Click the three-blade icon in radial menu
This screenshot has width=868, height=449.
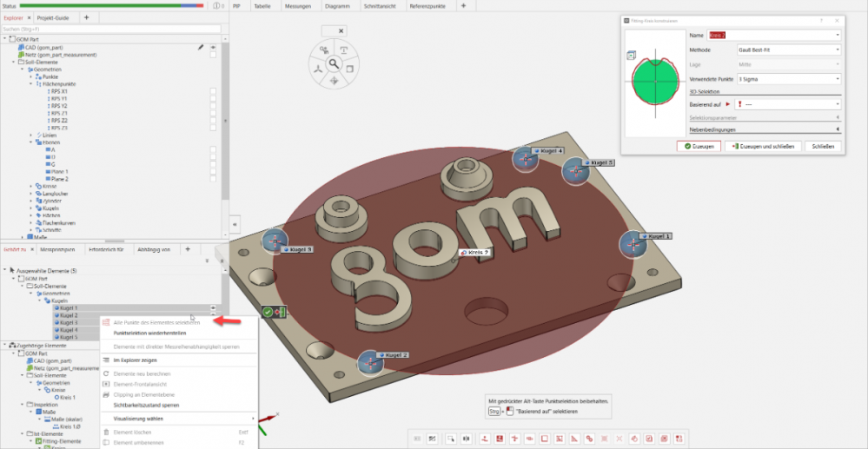pos(316,69)
